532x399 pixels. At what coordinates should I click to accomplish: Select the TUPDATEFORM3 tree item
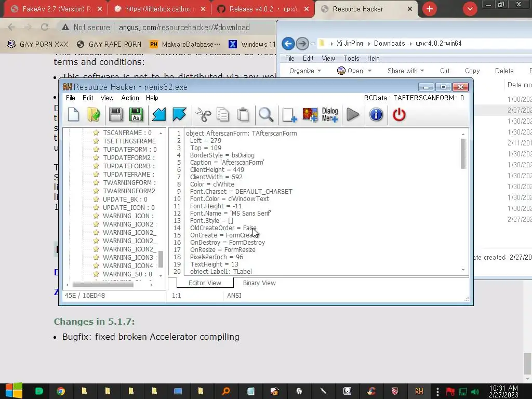129,166
